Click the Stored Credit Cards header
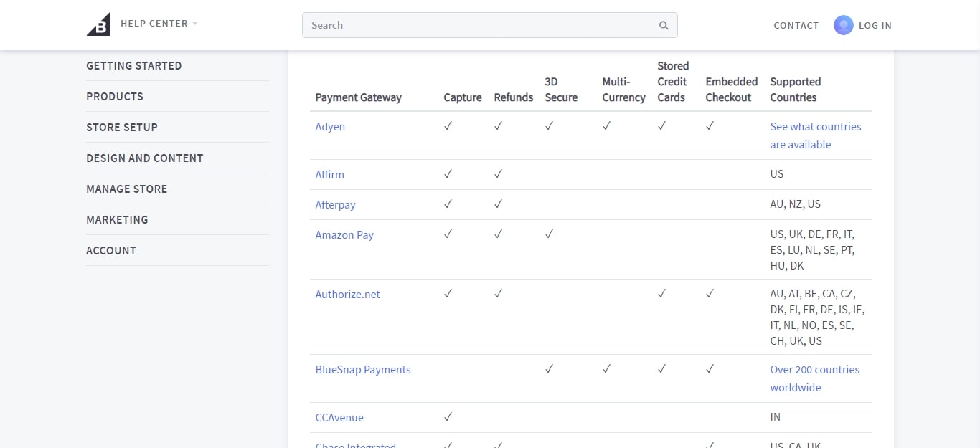 [673, 82]
